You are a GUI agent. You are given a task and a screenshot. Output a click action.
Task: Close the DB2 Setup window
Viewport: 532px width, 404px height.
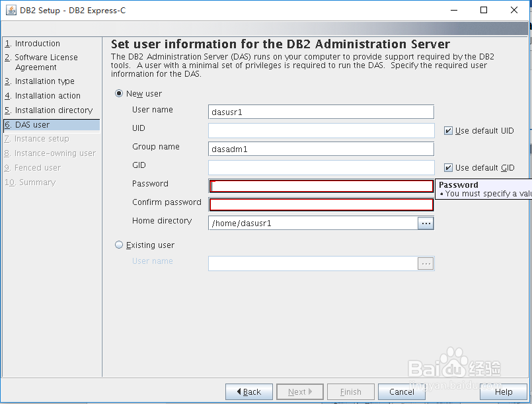(514, 10)
